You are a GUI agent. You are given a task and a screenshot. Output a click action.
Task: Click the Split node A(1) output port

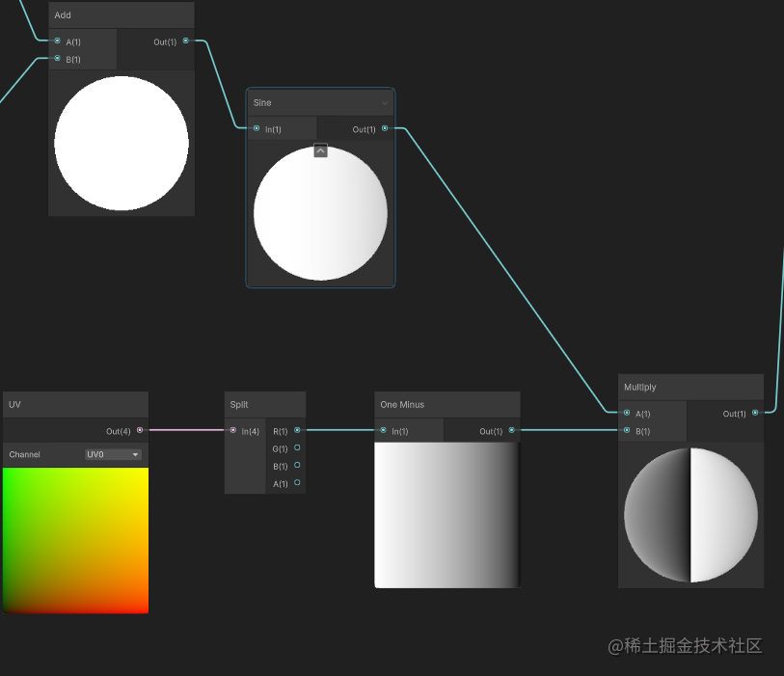tap(297, 482)
